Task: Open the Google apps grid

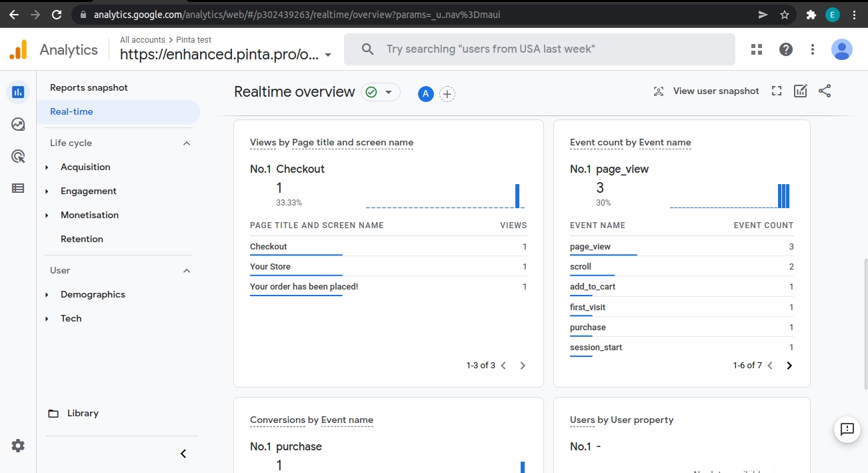Action: coord(756,49)
